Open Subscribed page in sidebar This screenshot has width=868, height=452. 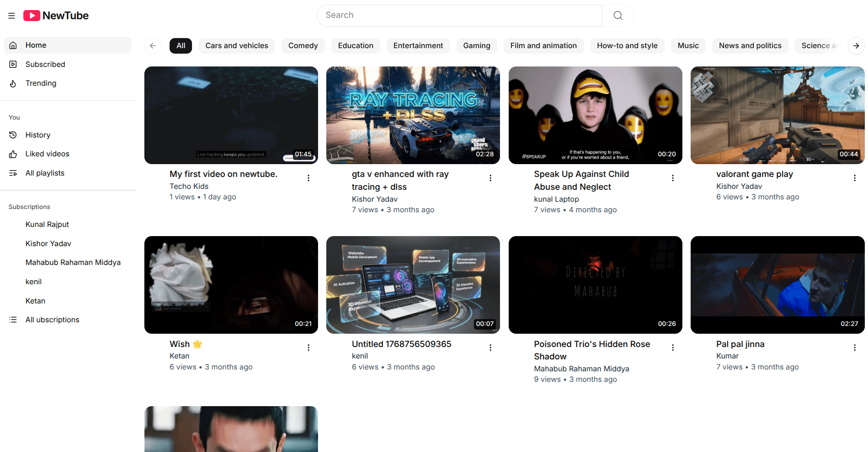68,64
